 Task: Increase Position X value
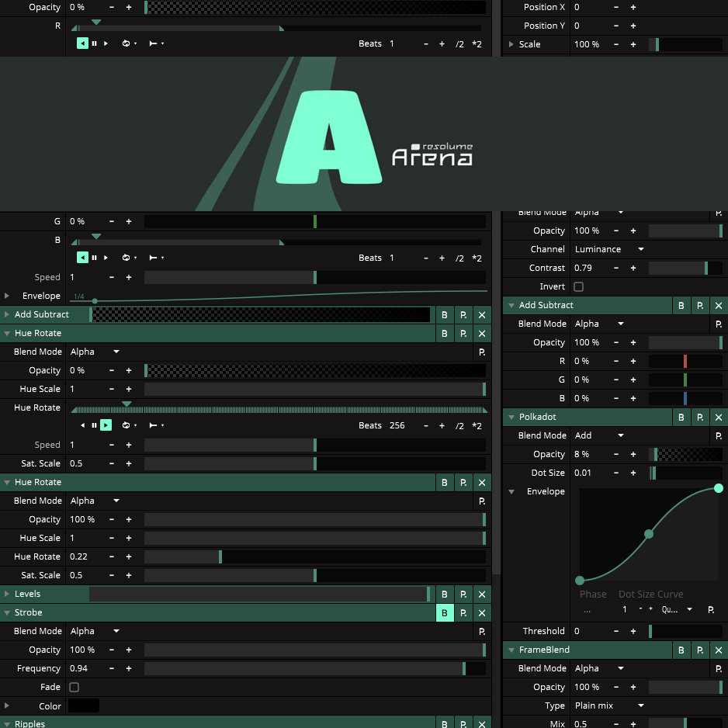tap(633, 8)
